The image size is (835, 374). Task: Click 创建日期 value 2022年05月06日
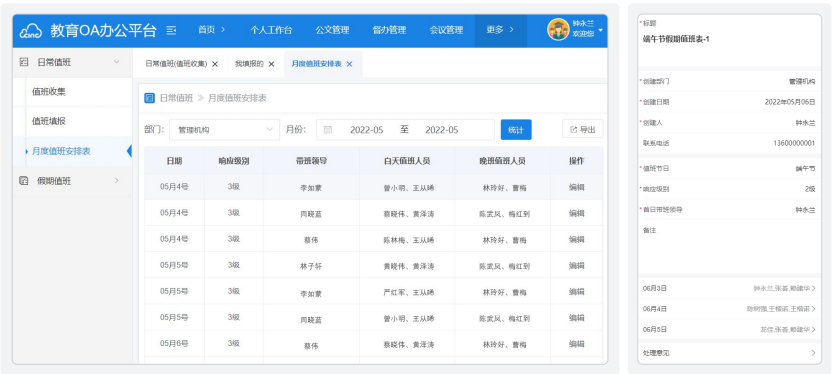[x=790, y=102]
